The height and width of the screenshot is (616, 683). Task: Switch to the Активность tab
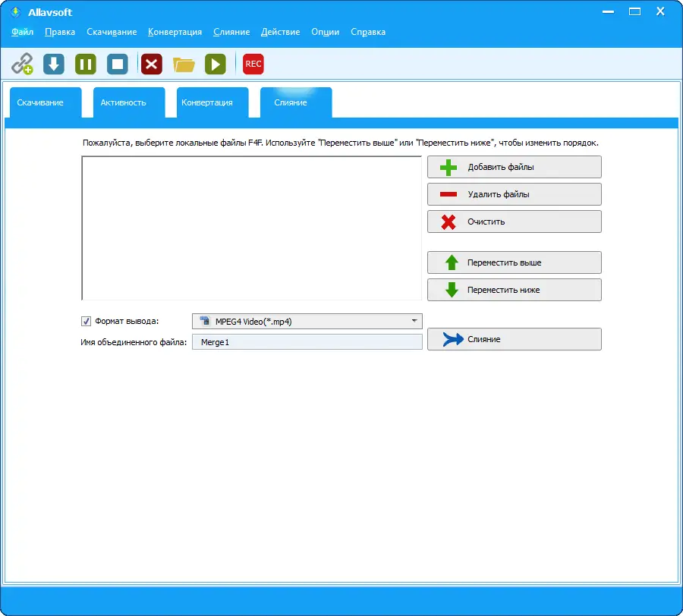(x=129, y=102)
